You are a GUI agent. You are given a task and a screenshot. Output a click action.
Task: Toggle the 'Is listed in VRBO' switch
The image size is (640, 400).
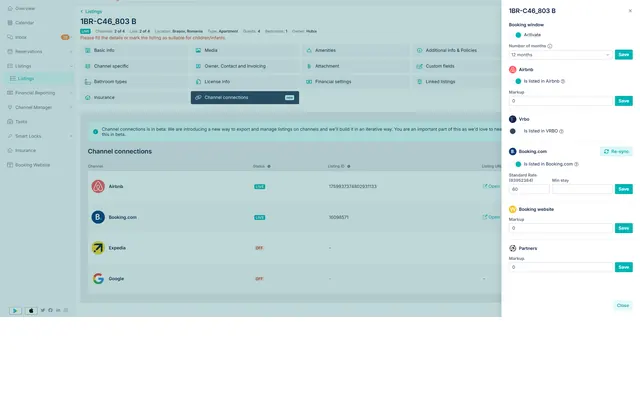tap(515, 131)
